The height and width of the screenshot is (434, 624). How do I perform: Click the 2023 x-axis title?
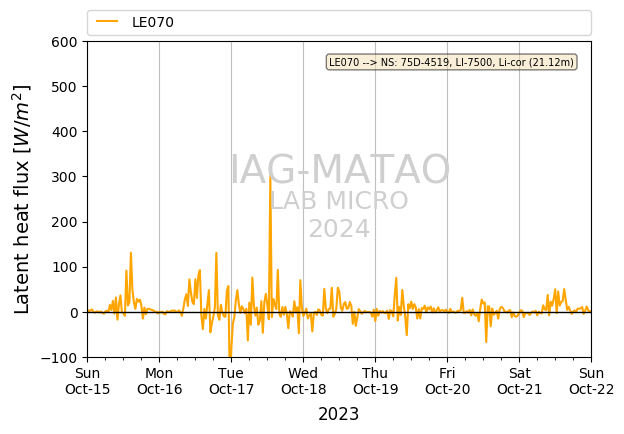click(339, 414)
